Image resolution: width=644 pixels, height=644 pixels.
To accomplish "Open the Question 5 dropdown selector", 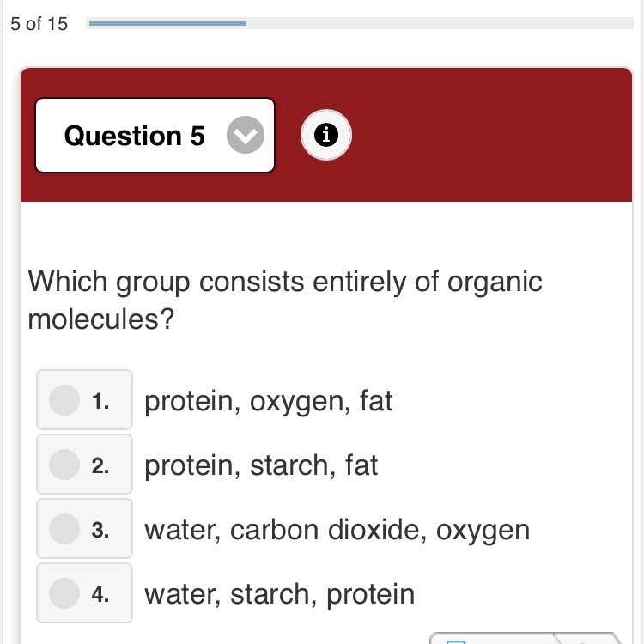I will (155, 136).
